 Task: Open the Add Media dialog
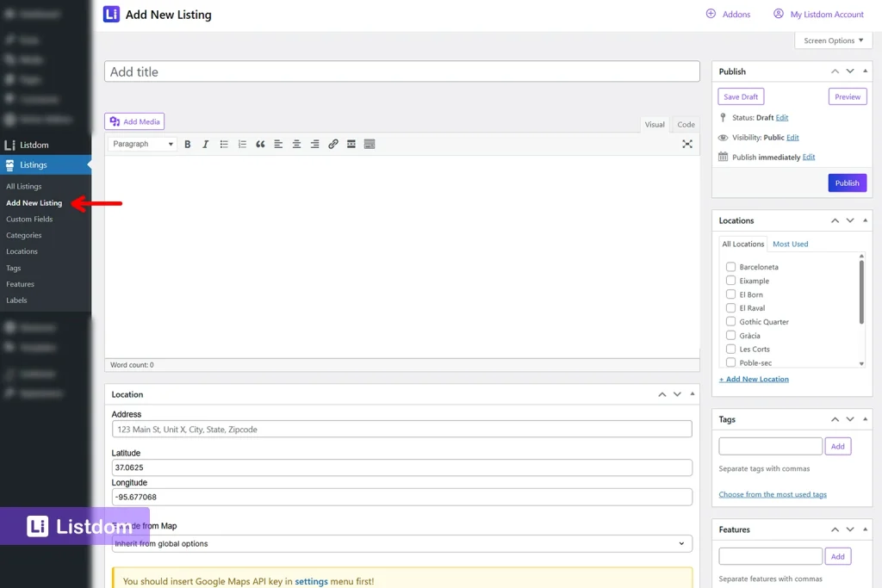pos(134,121)
